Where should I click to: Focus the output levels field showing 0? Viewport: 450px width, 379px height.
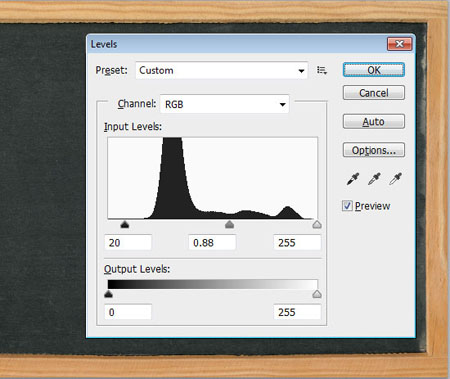pos(128,312)
